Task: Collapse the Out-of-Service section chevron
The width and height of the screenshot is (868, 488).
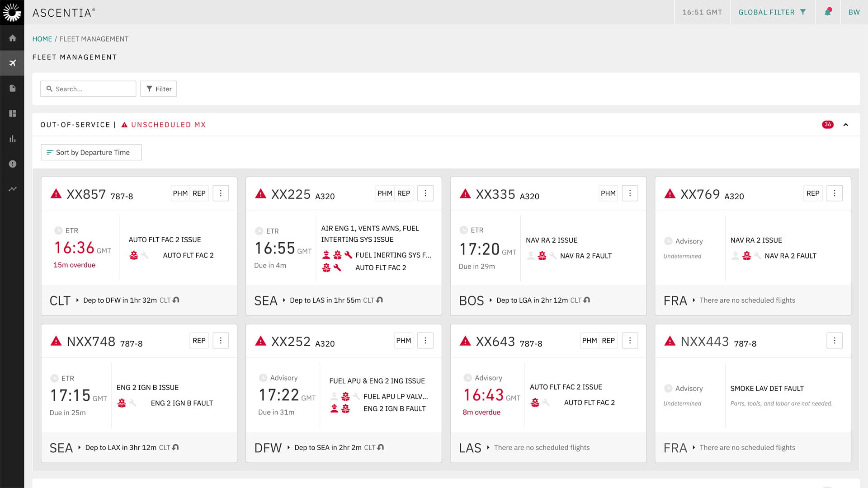Action: 845,125
